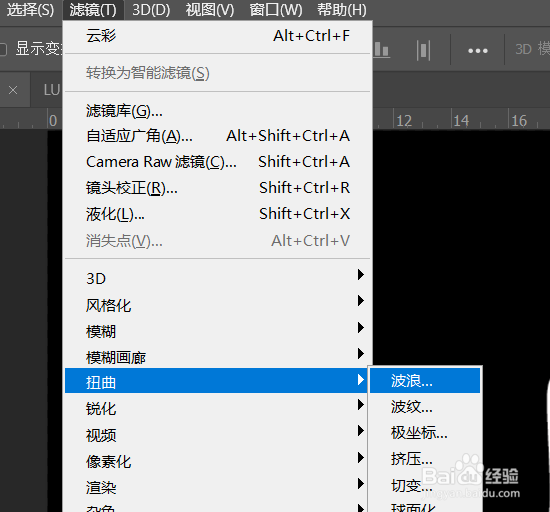Open the 视图(V) menu
Screen dimensions: 550x512
(210, 9)
